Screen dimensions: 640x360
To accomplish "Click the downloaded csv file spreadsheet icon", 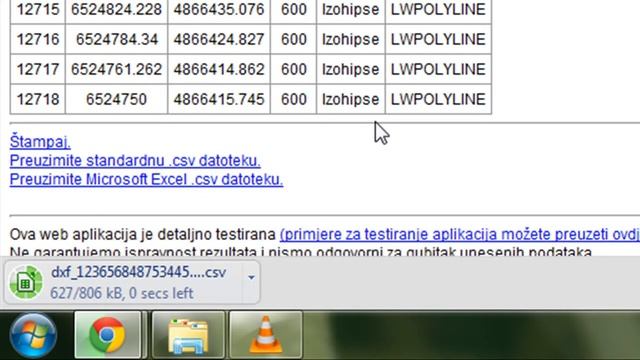I will pyautogui.click(x=26, y=282).
